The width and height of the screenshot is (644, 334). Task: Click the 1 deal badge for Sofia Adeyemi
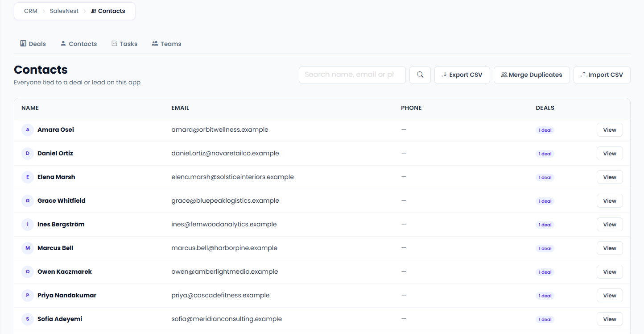click(x=545, y=320)
